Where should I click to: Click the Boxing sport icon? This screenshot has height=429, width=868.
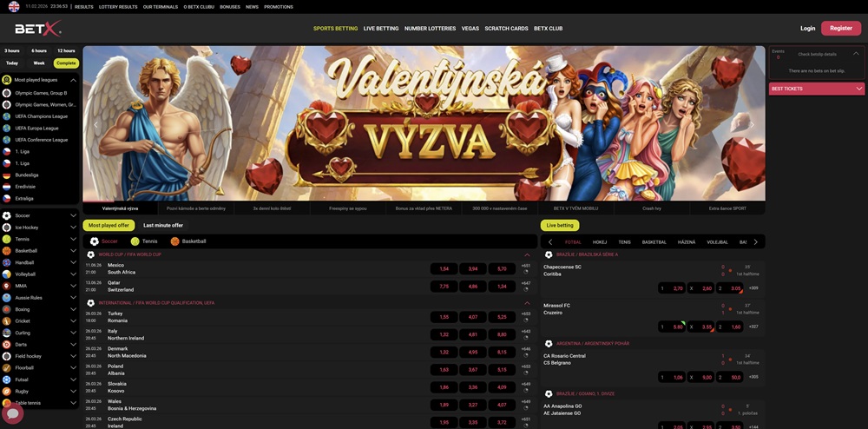click(7, 309)
